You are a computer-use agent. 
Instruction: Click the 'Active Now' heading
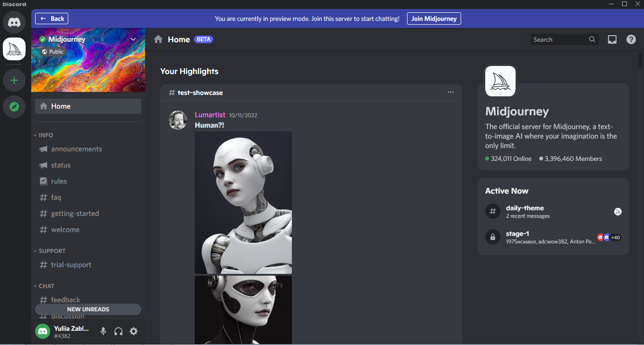tap(507, 191)
